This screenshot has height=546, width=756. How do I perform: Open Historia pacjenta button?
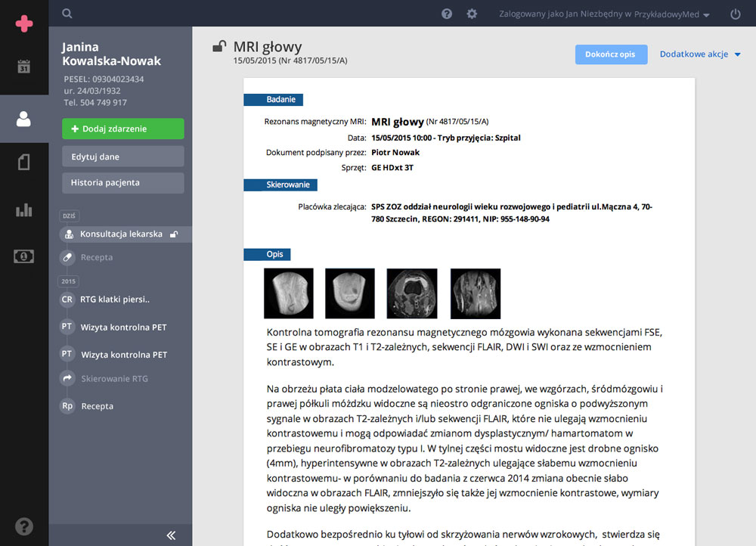click(122, 182)
